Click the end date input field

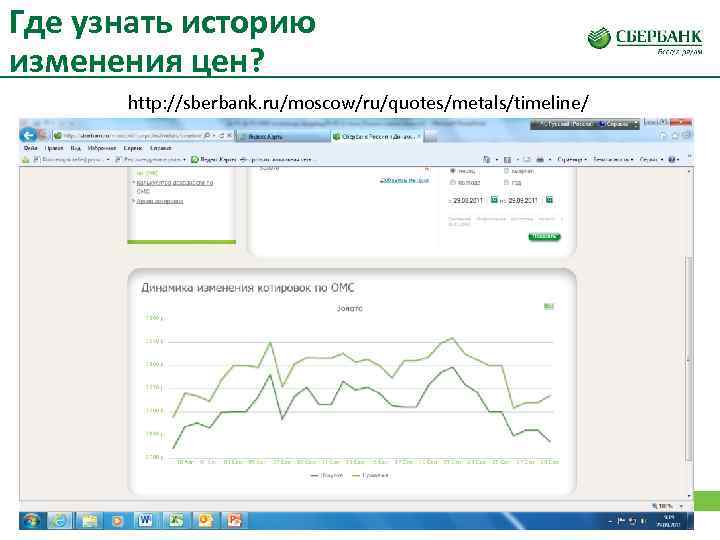(x=523, y=200)
